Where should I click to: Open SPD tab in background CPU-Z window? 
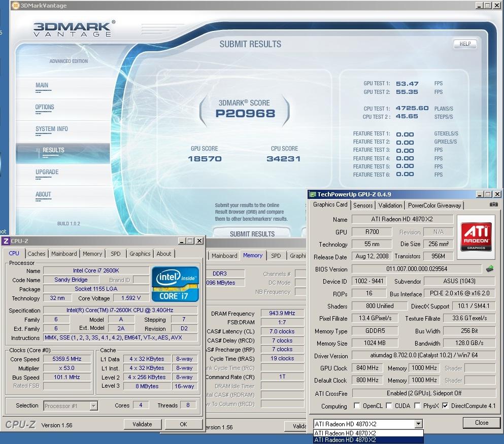pos(276,255)
